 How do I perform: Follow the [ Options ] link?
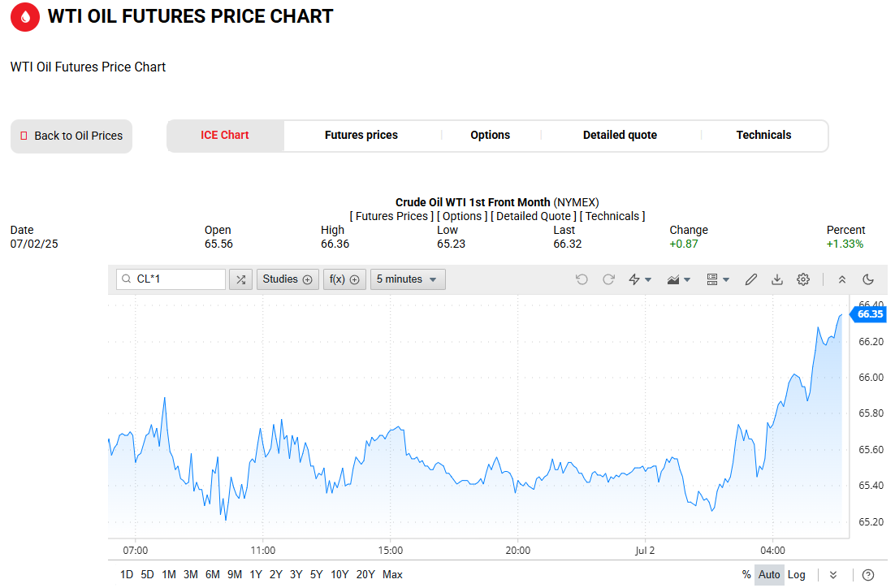click(x=462, y=216)
